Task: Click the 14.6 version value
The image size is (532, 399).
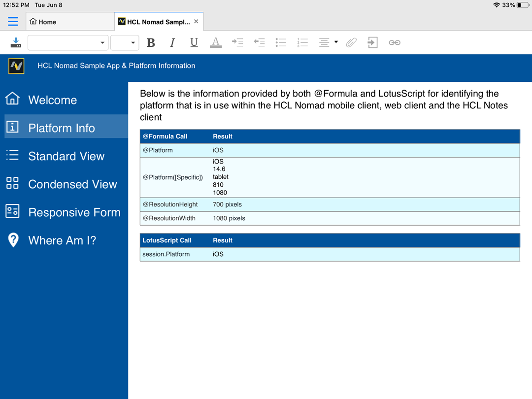Action: click(219, 169)
